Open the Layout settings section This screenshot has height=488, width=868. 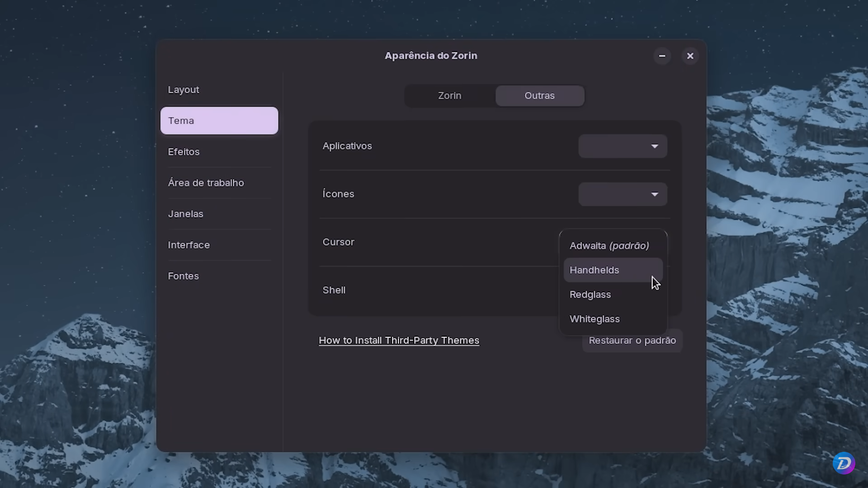(x=184, y=89)
